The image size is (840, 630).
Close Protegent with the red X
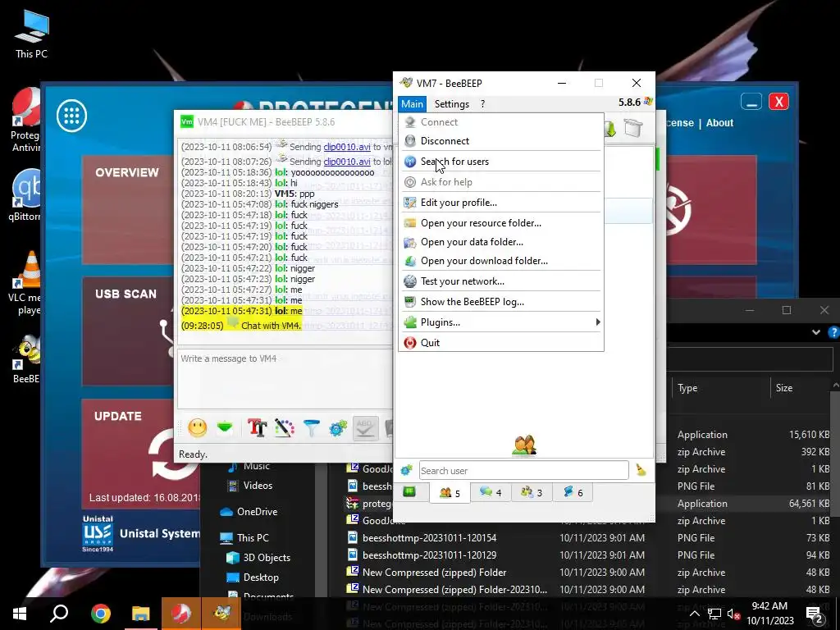pyautogui.click(x=778, y=101)
